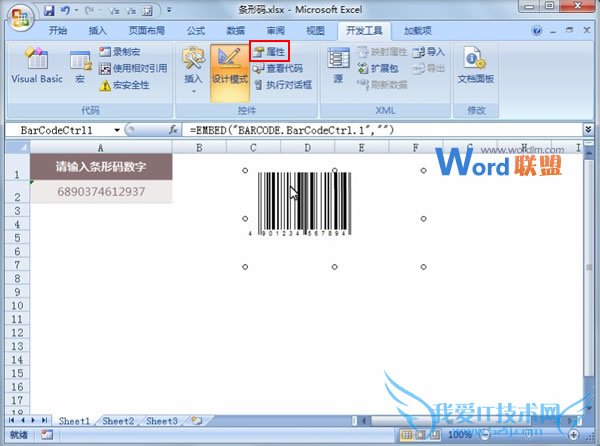Click the Name Box showing BarCodeCtrl1

tap(57, 130)
